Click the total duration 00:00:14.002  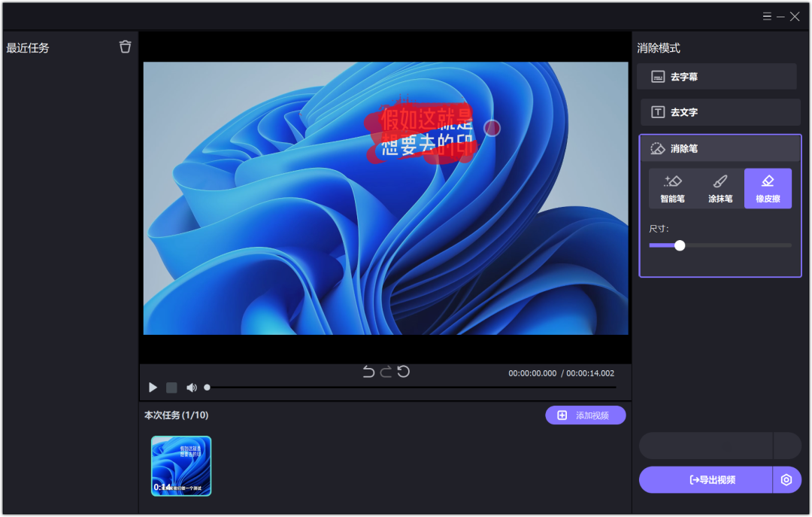pyautogui.click(x=590, y=373)
